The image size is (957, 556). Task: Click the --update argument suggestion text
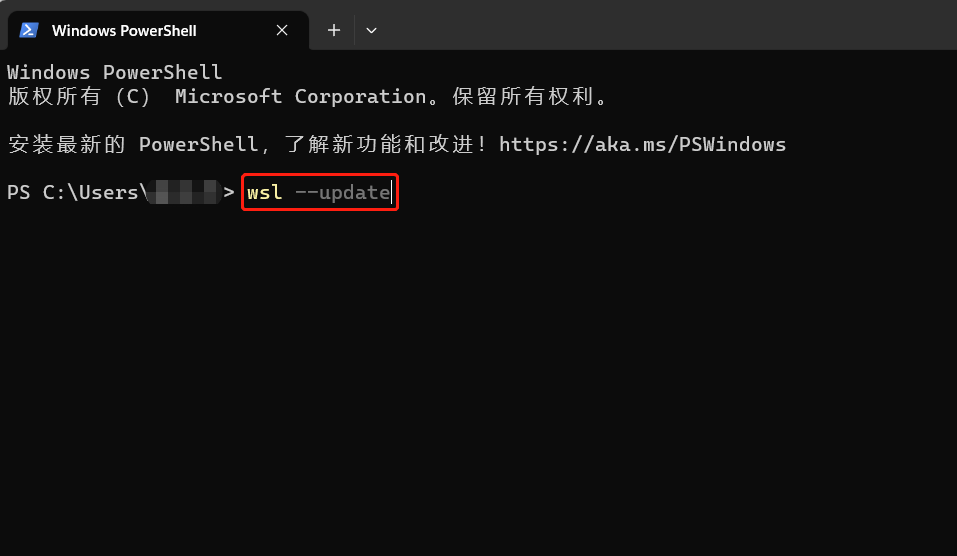tap(342, 193)
